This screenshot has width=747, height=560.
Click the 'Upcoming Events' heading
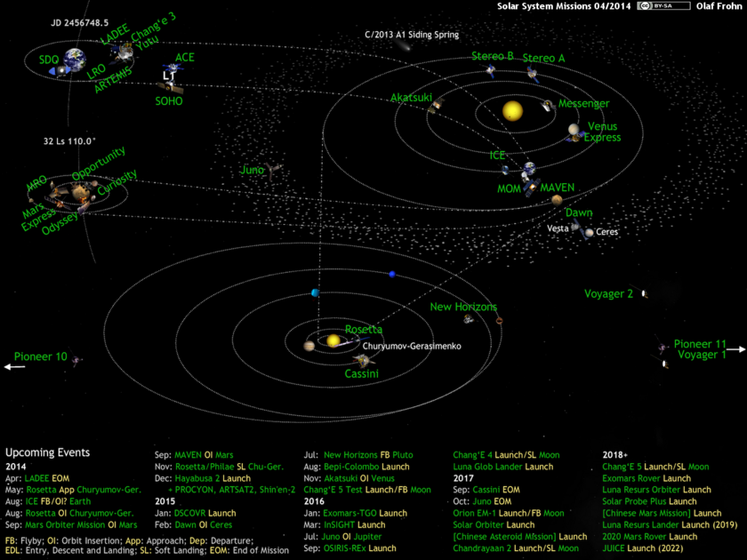pyautogui.click(x=48, y=452)
